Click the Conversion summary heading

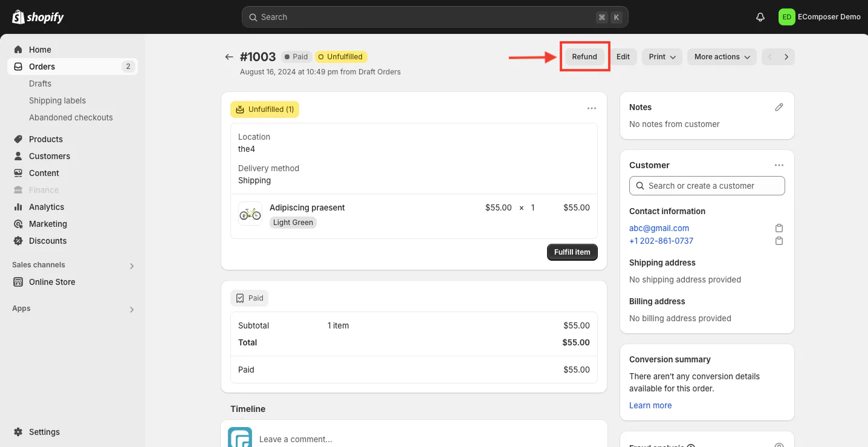670,359
